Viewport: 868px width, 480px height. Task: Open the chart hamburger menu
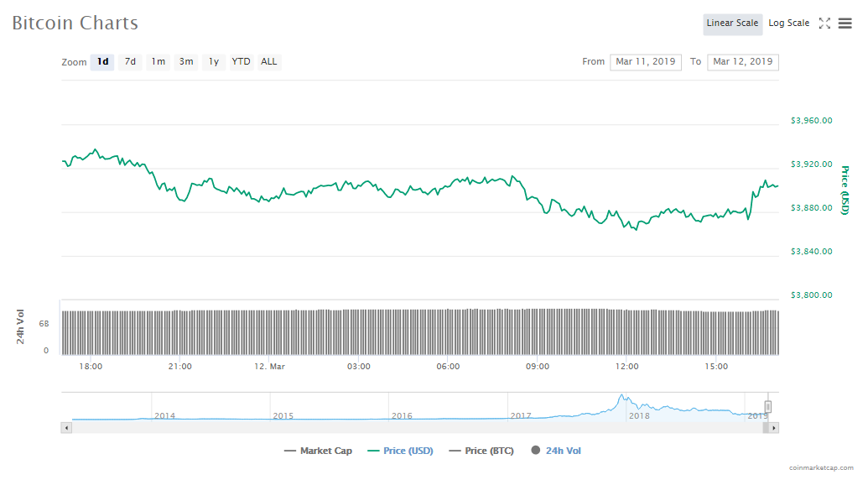pos(845,23)
